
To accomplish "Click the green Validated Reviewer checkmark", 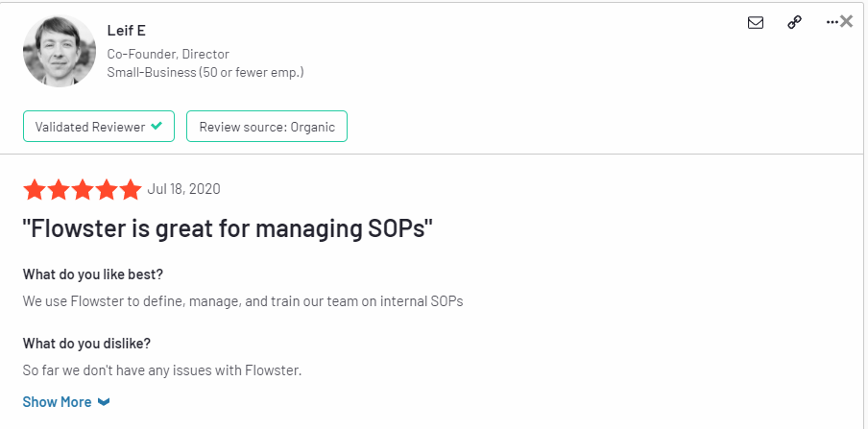I will coord(157,126).
